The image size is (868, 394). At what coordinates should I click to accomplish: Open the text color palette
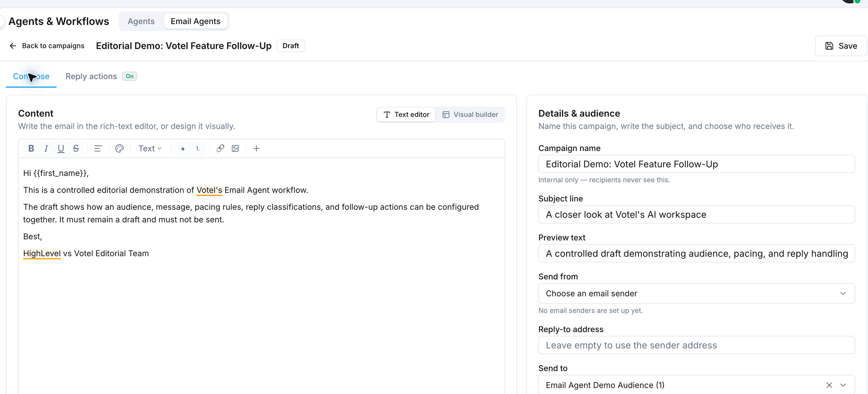coord(119,148)
